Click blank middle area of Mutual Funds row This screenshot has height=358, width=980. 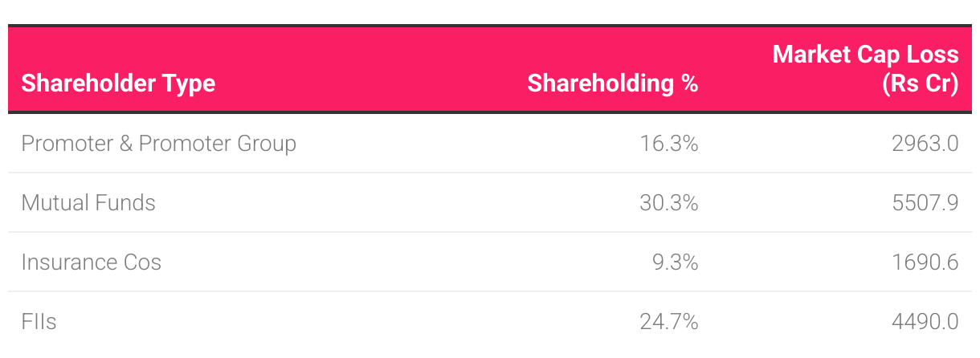point(402,203)
